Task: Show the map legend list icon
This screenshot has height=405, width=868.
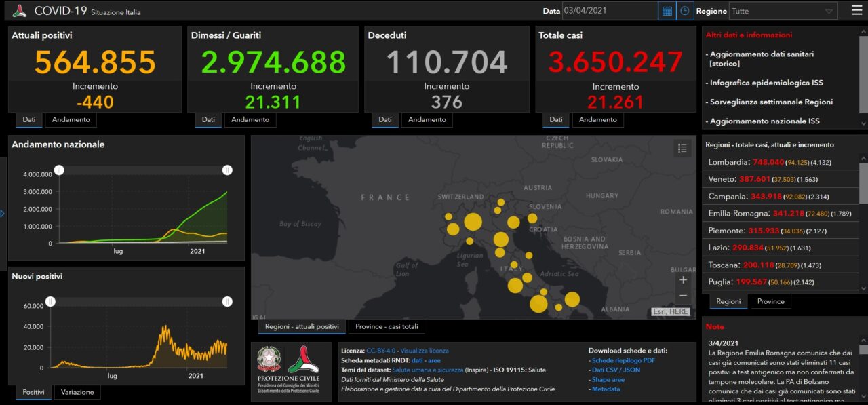Action: pos(682,148)
